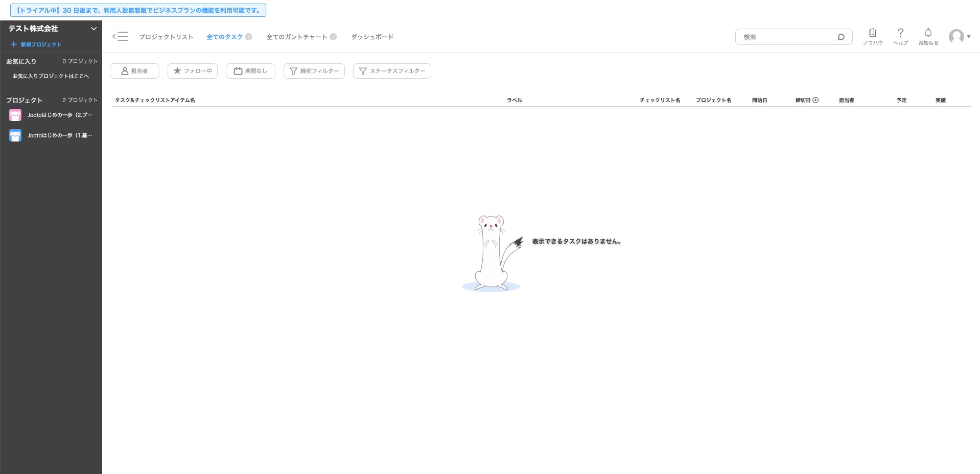Toggle the 担当者 assignee filter
The height and width of the screenshot is (474, 980).
pyautogui.click(x=134, y=71)
